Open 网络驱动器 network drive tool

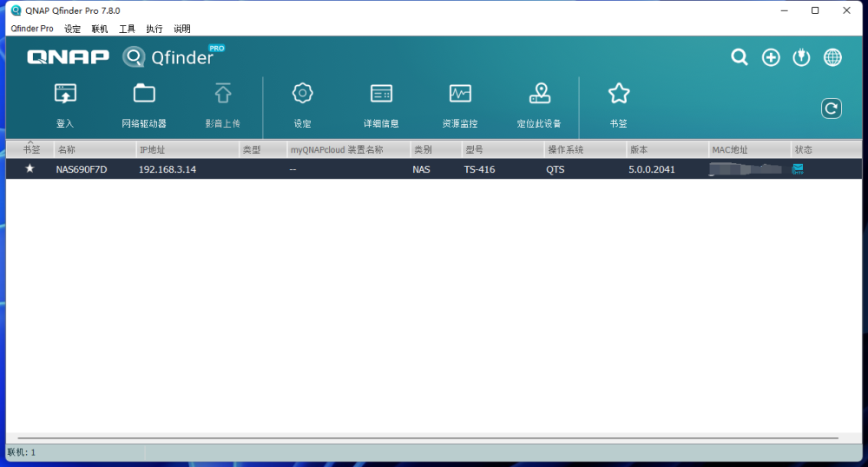tap(144, 106)
